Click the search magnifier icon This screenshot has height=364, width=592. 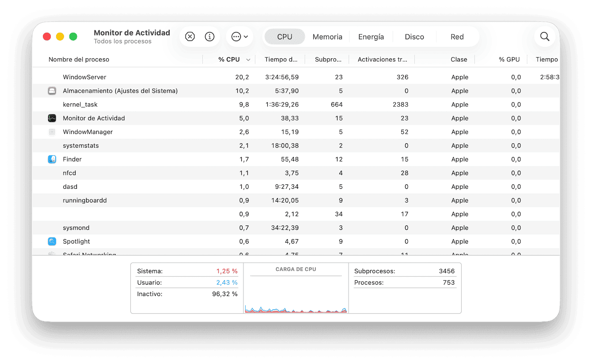coord(545,37)
